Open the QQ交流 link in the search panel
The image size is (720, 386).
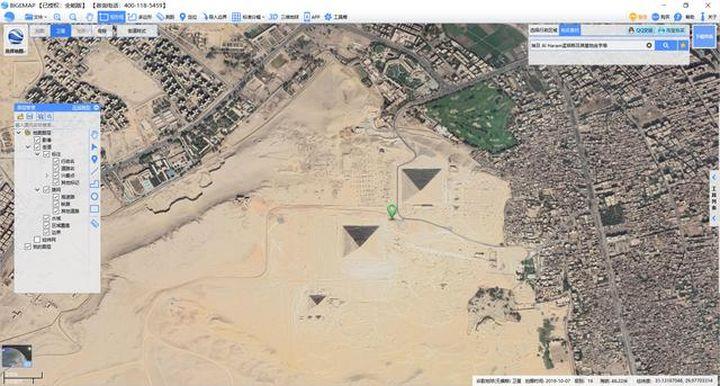point(641,30)
